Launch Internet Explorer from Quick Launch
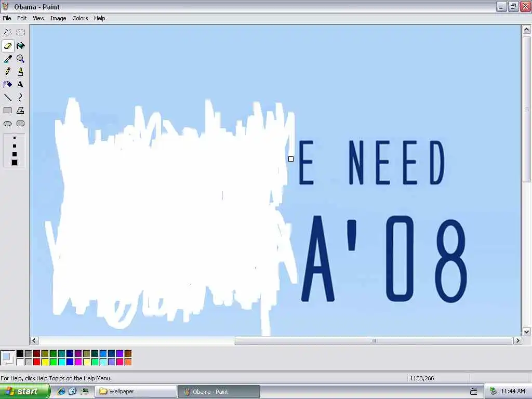This screenshot has width=532, height=399. coord(61,392)
